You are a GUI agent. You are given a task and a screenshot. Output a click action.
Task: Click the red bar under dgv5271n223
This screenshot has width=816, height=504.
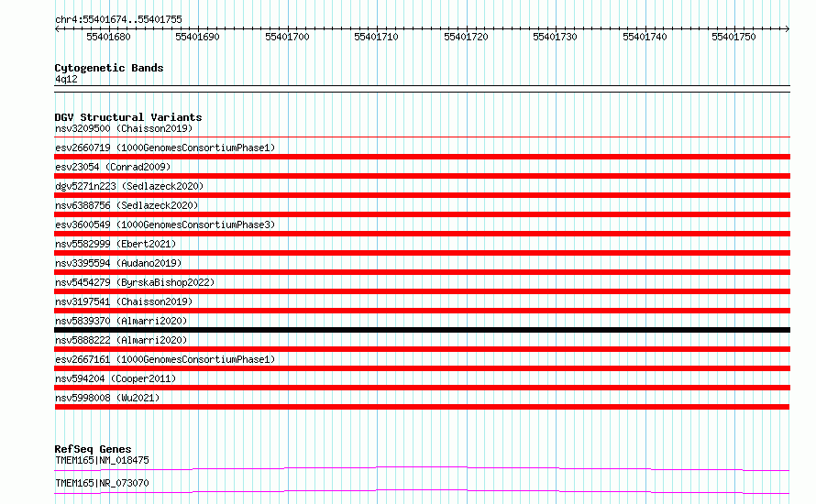pos(422,195)
